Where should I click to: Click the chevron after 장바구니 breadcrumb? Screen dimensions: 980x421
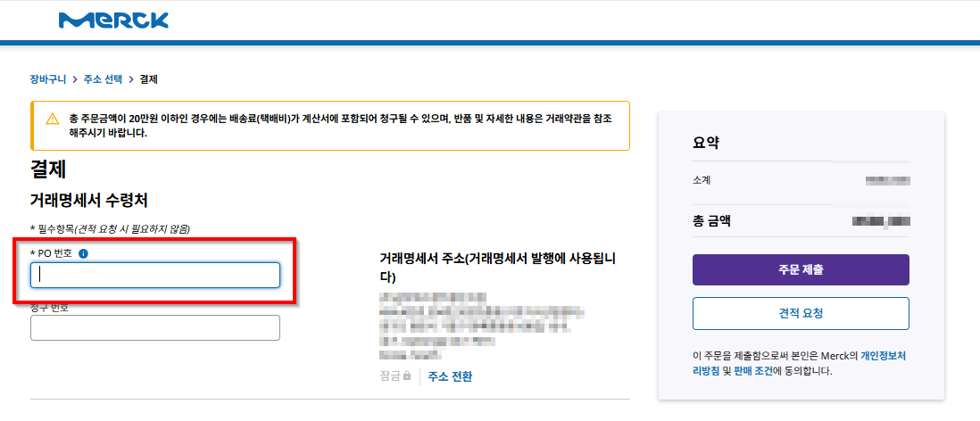tap(74, 79)
